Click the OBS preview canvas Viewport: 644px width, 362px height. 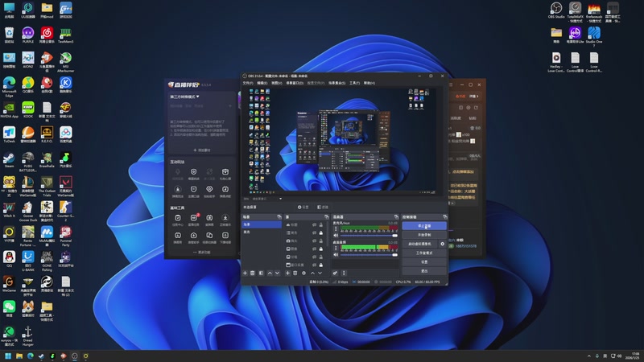click(x=344, y=141)
